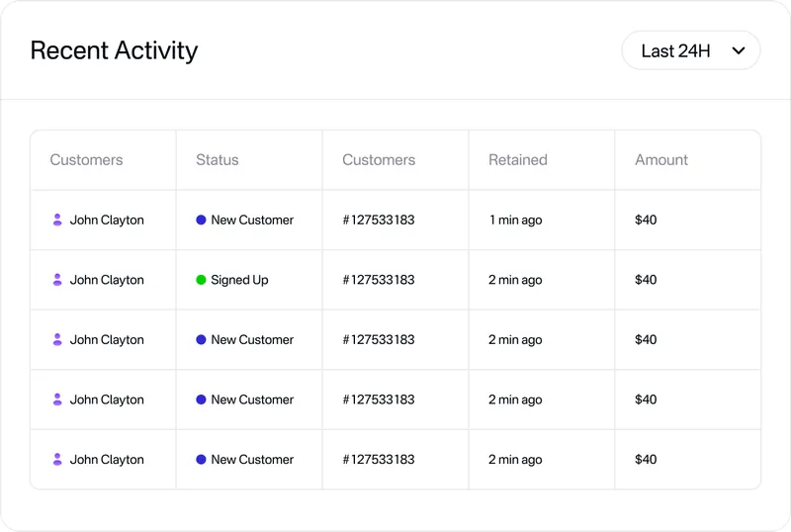Click the blue status dot in the last row
The image size is (791, 532).
201,460
